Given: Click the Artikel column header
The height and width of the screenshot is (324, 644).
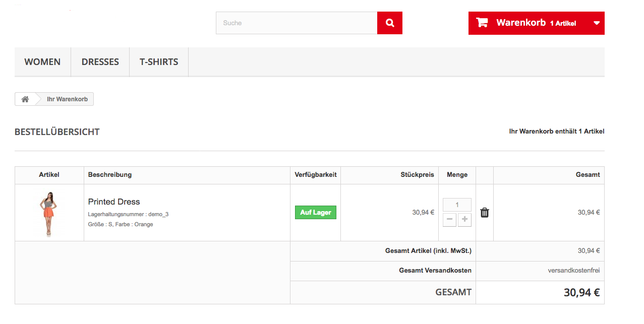Looking at the screenshot, I should [49, 175].
